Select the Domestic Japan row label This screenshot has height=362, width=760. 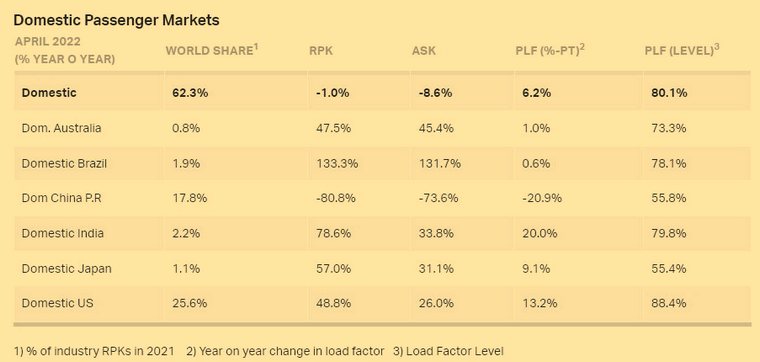[x=66, y=268]
